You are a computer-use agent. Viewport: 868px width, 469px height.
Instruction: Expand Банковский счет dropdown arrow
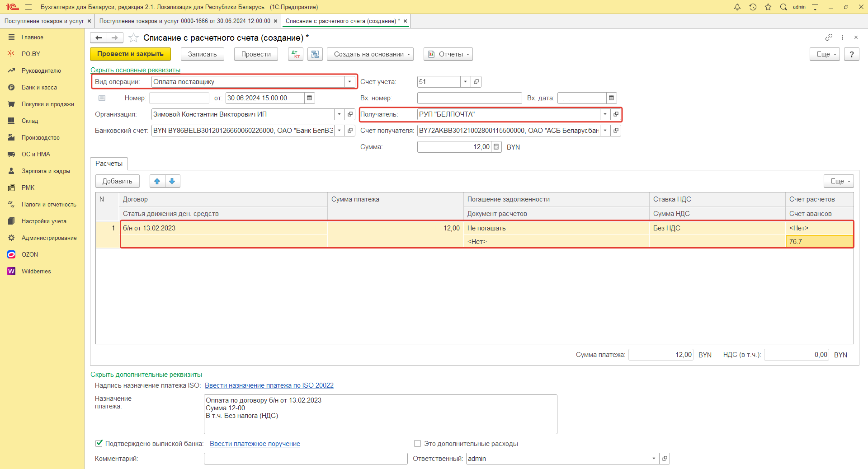(x=339, y=131)
